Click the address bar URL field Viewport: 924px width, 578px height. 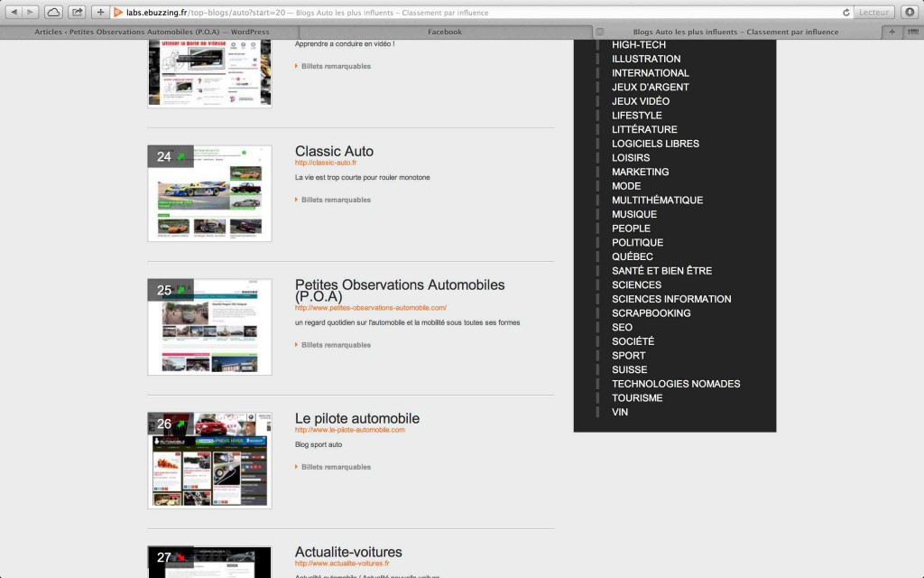click(x=478, y=13)
